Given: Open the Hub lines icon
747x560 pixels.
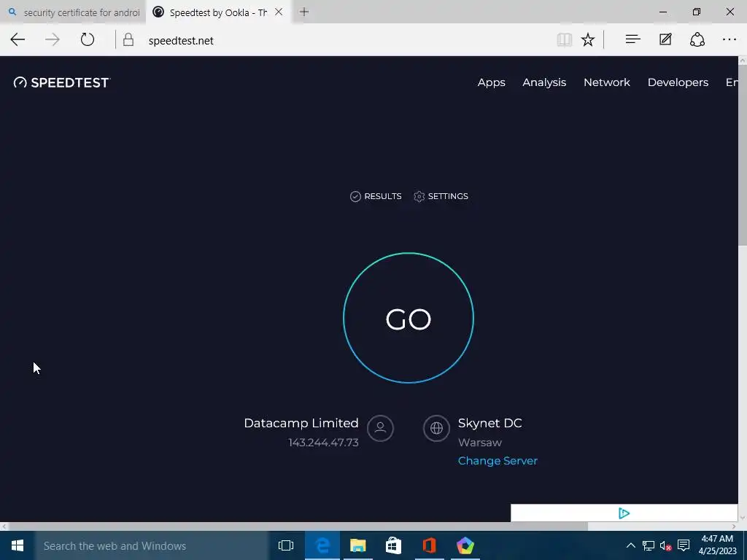Looking at the screenshot, I should pyautogui.click(x=632, y=39).
